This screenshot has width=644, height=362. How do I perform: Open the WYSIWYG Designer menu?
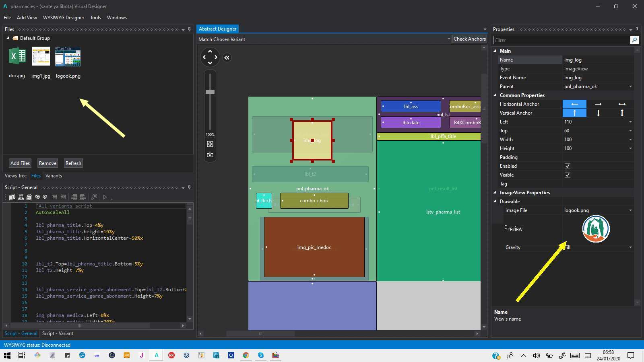pos(64,18)
